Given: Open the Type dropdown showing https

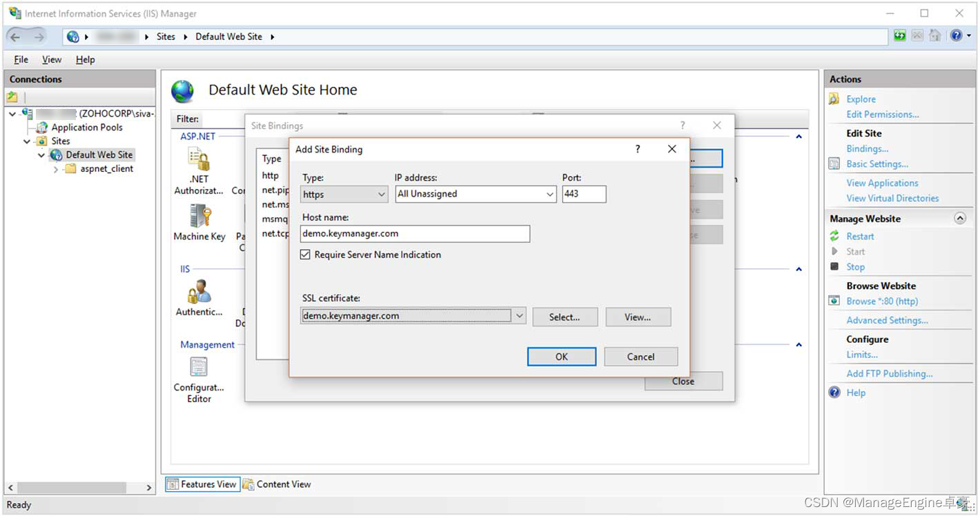Looking at the screenshot, I should coord(344,195).
